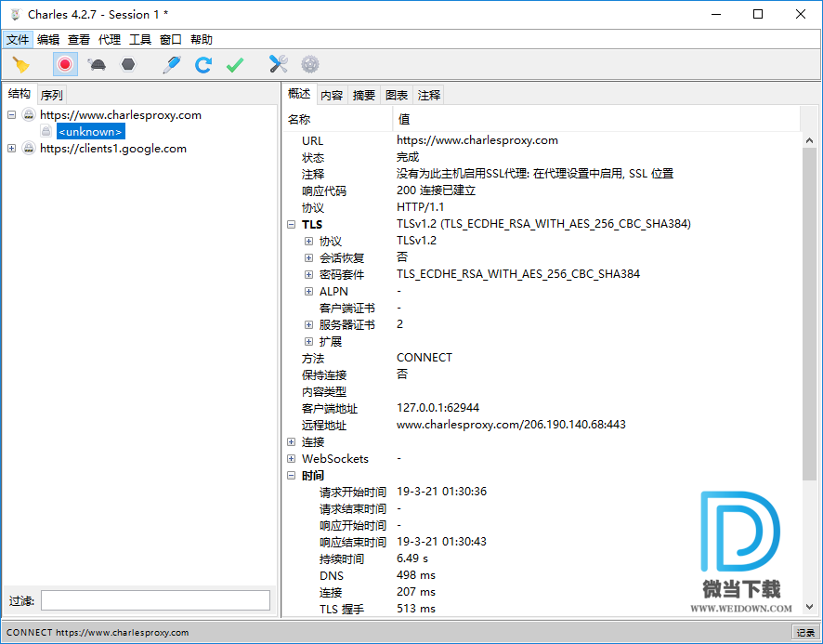The height and width of the screenshot is (644, 823).
Task: Switch to the 图表 tab
Action: pyautogui.click(x=397, y=95)
